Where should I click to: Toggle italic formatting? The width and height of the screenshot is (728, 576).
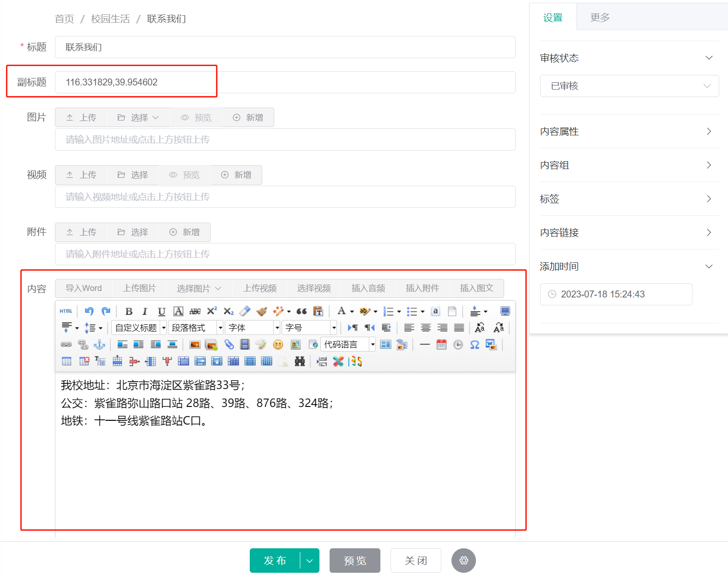tap(145, 311)
